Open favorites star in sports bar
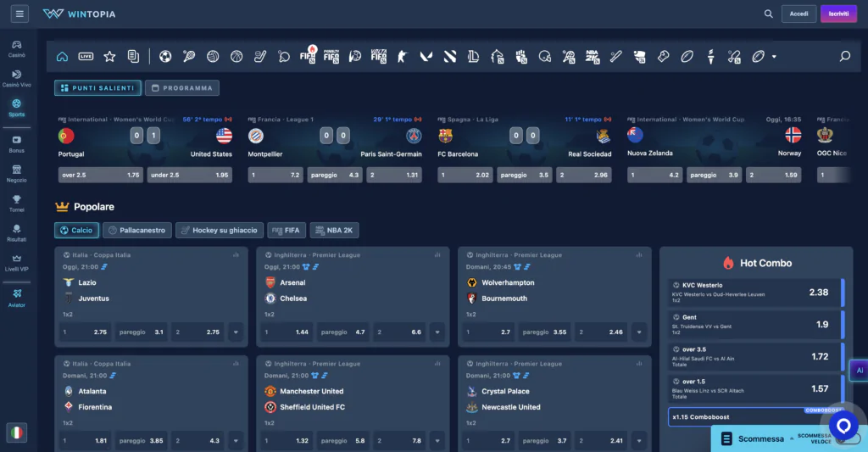Image resolution: width=868 pixels, height=452 pixels. (109, 57)
